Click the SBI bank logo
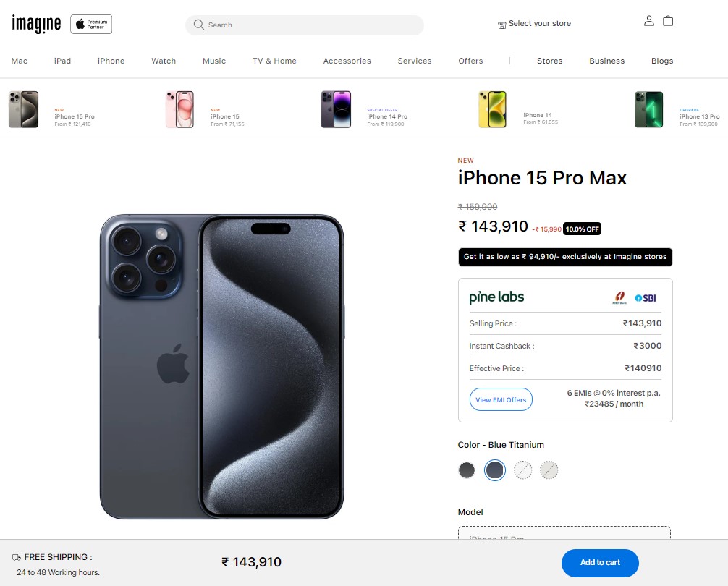Screen dimensions: 728x586 (x=646, y=298)
